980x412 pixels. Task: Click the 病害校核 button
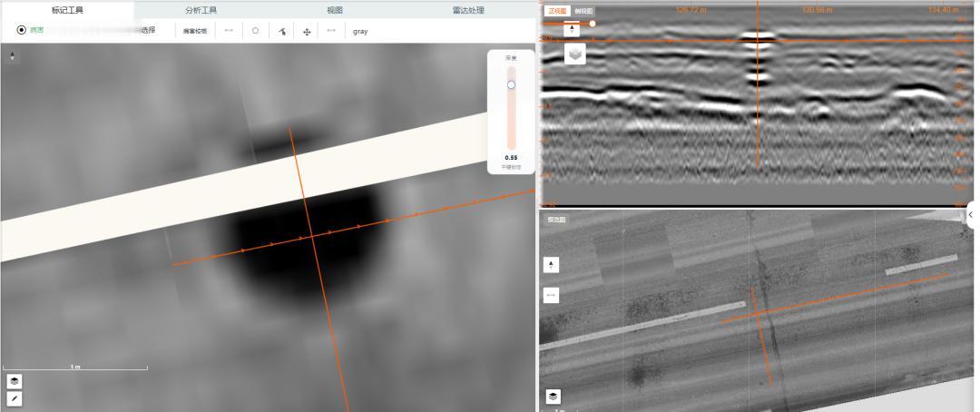pyautogui.click(x=195, y=31)
